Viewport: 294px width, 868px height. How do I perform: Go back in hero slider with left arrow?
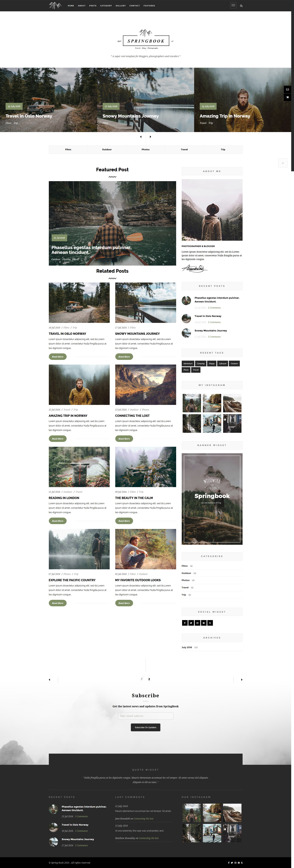(x=141, y=137)
